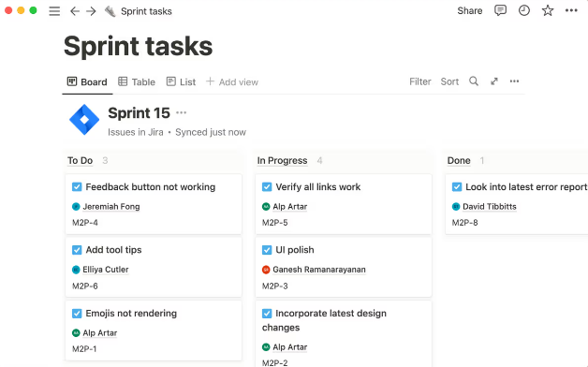
Task: Click the sneaker page icon in breadcrumb
Action: point(110,11)
